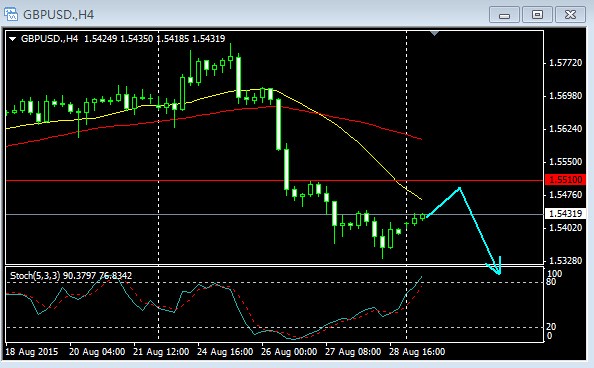594x368 pixels.
Task: Click the 27 Aug 08:00 time label
Action: [353, 352]
